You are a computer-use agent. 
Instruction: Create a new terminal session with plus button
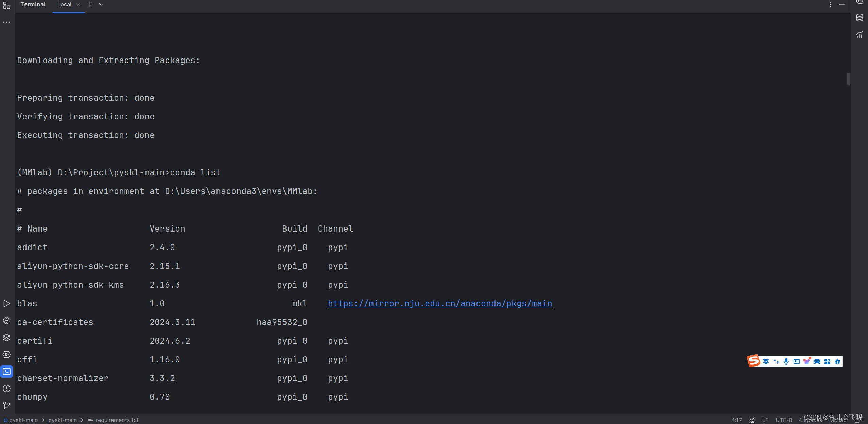point(89,4)
